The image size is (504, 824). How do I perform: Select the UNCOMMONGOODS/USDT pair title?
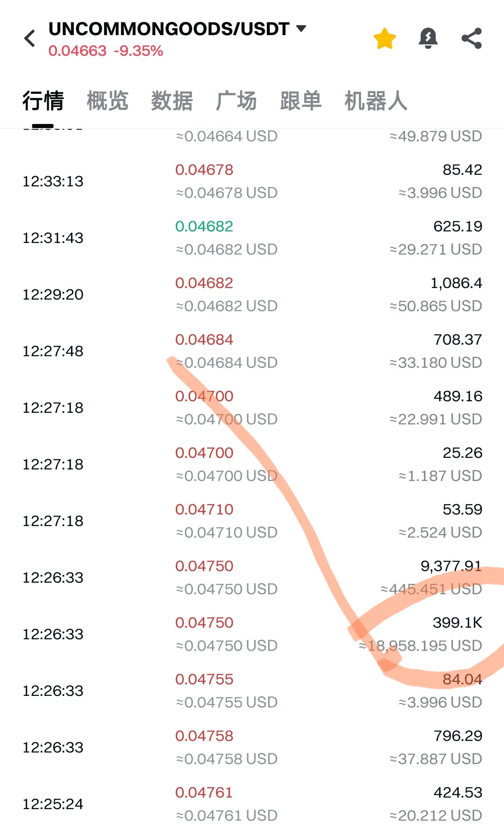click(169, 29)
